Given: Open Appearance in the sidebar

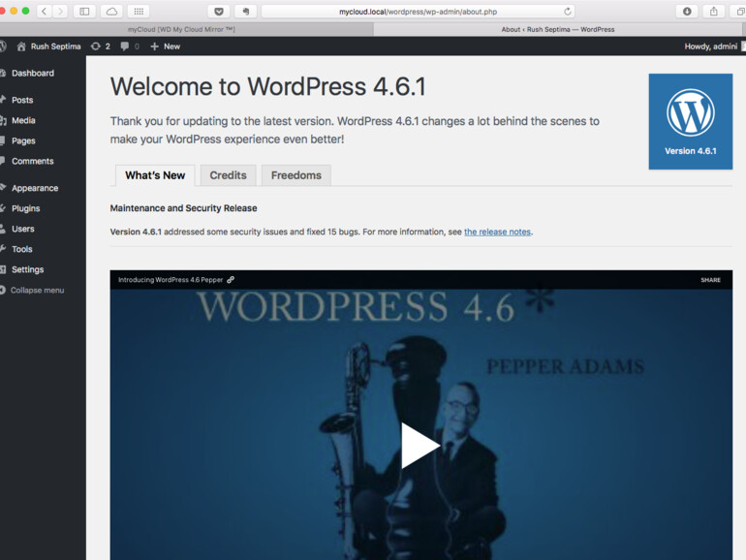Looking at the screenshot, I should 35,188.
